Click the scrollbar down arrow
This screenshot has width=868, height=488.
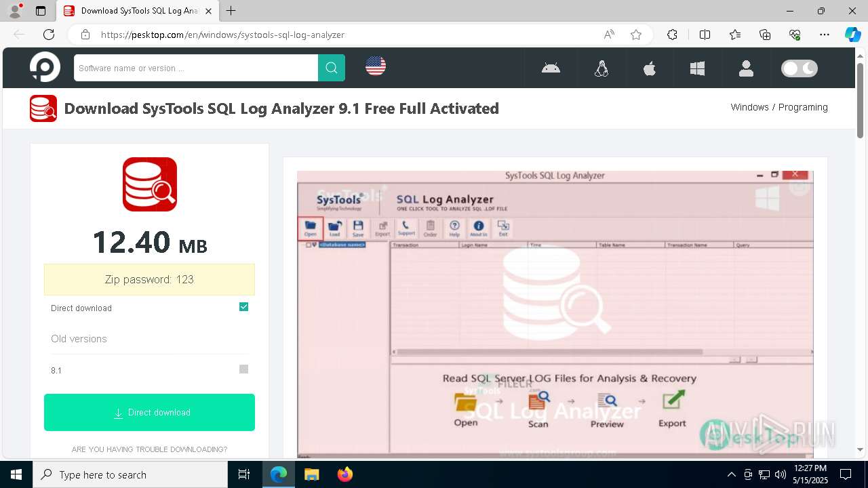pos(861,449)
